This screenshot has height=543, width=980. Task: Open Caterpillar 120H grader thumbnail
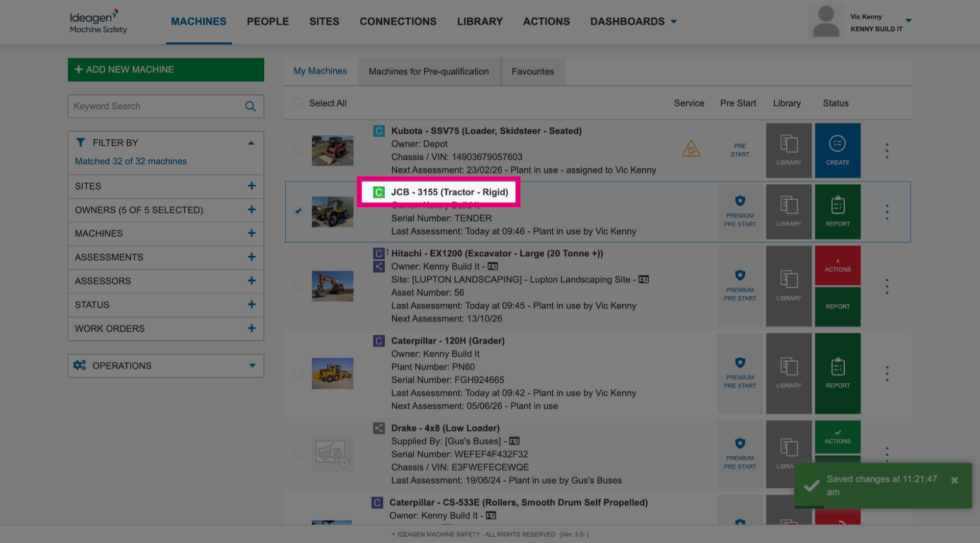click(332, 374)
